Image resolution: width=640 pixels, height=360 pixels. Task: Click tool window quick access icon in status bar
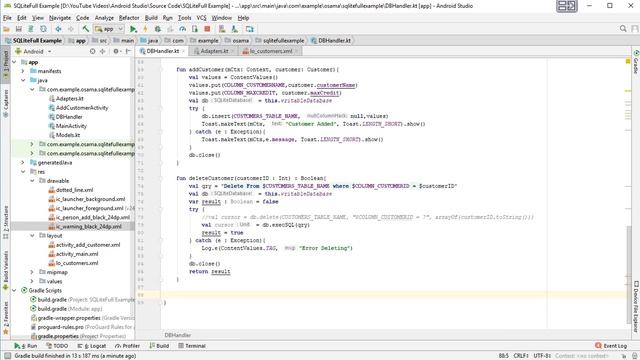[7, 356]
